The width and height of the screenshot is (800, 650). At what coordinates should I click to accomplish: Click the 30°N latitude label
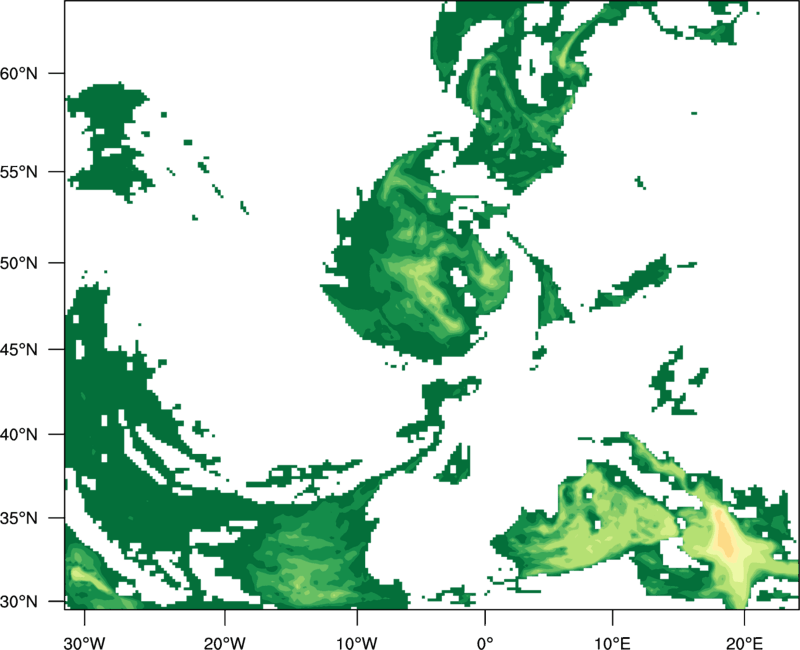pyautogui.click(x=19, y=602)
